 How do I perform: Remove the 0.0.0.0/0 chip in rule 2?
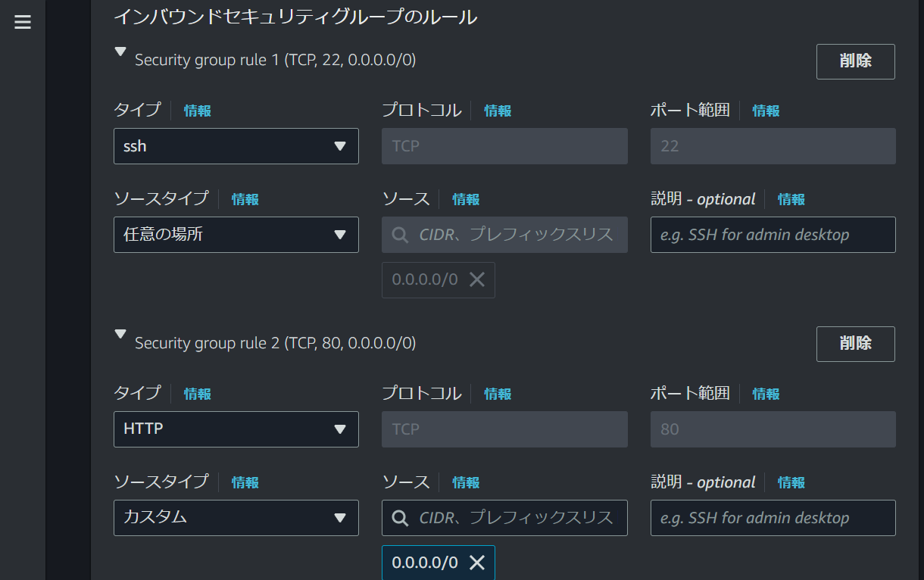[477, 563]
